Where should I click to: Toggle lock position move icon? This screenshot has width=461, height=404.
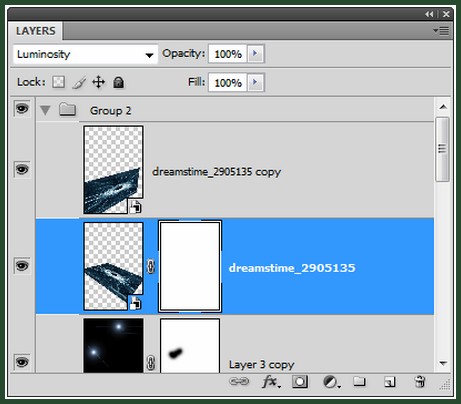98,82
